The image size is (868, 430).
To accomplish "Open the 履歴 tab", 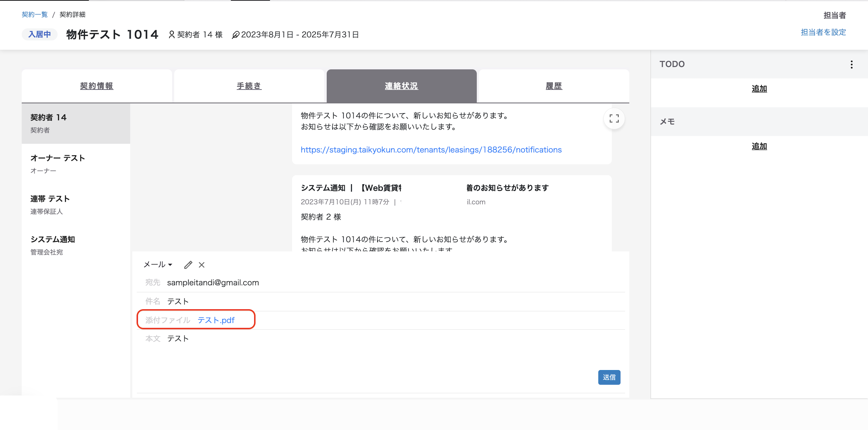I will click(554, 86).
